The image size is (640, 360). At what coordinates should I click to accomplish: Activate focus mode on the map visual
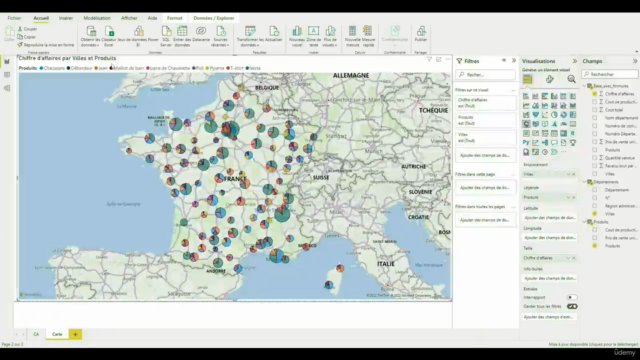coord(438,60)
